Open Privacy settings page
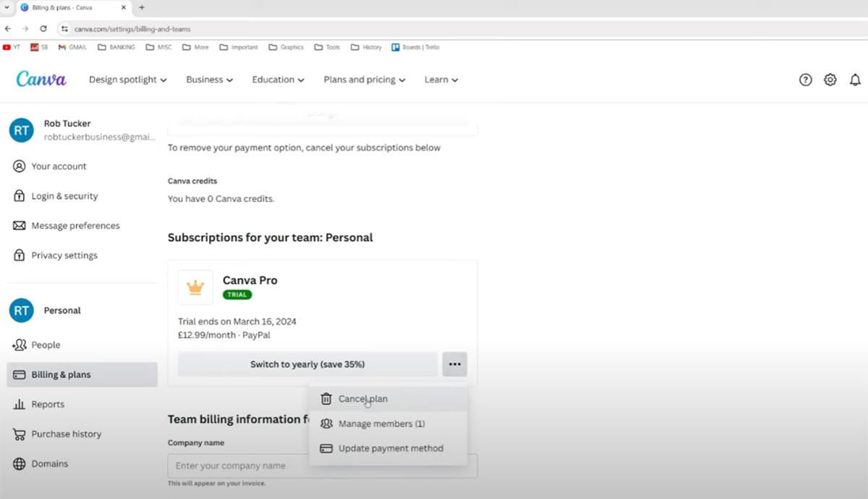 (82, 255)
